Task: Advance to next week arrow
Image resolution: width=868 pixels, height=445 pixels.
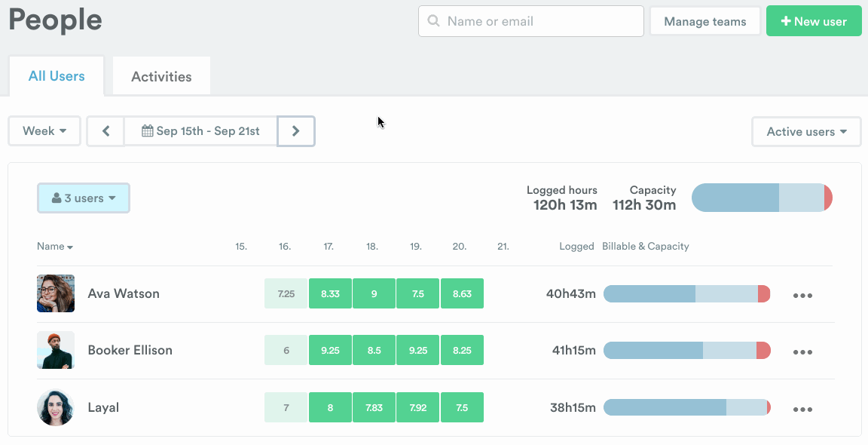Action: 296,131
